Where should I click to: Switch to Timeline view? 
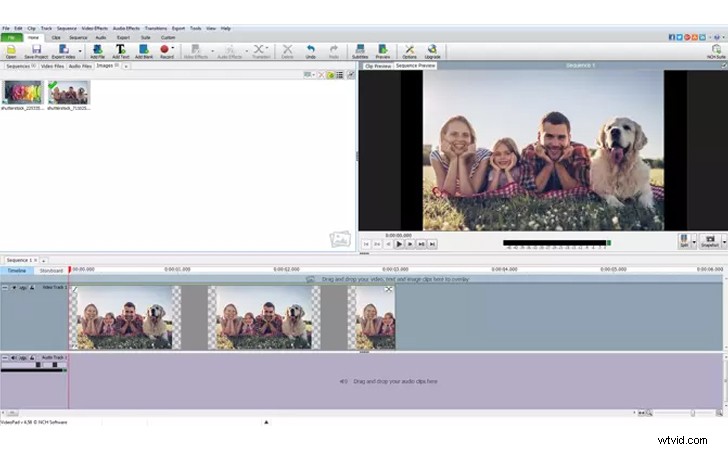click(x=17, y=270)
